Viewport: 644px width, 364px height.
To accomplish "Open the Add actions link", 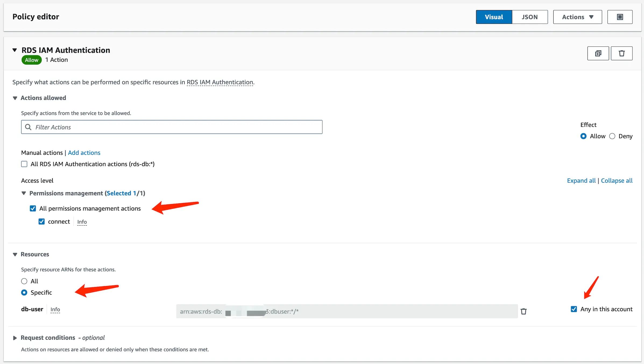I will (x=84, y=153).
